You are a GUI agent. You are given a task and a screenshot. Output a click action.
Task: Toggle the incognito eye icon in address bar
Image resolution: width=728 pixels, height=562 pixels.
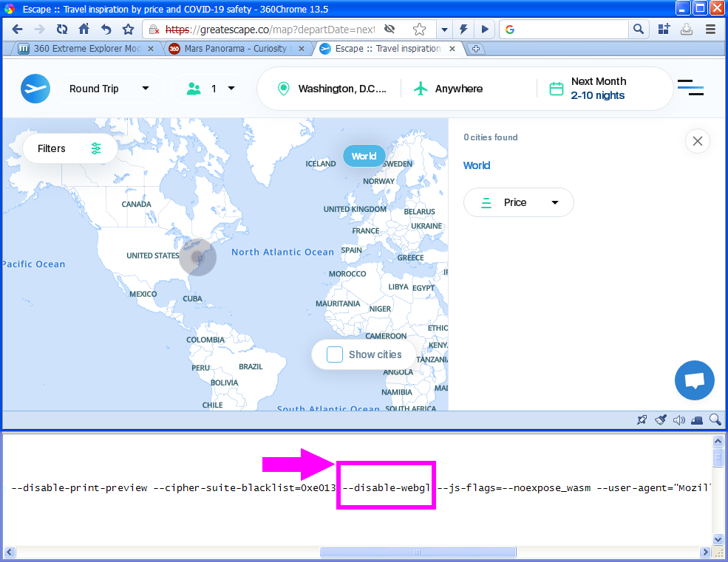pyautogui.click(x=389, y=30)
